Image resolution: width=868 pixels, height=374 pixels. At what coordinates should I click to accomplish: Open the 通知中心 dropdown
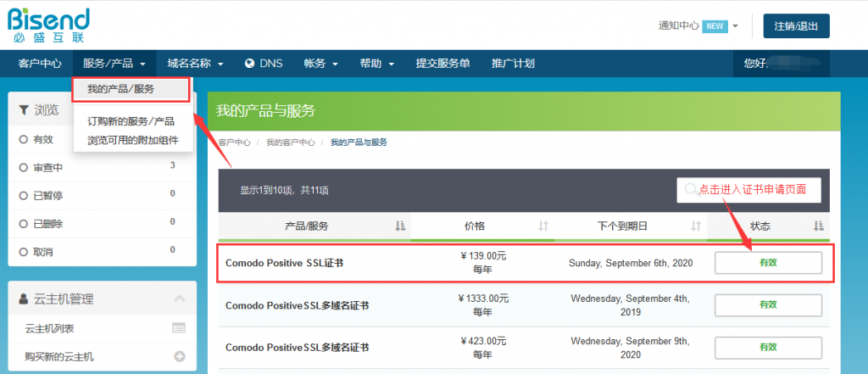(698, 25)
